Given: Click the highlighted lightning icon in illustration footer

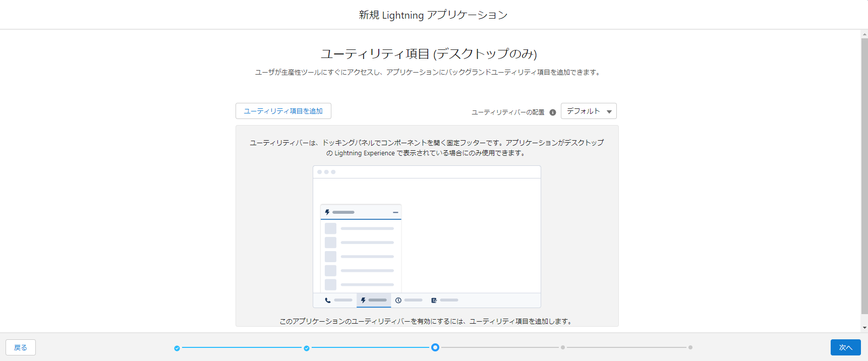Looking at the screenshot, I should point(363,300).
